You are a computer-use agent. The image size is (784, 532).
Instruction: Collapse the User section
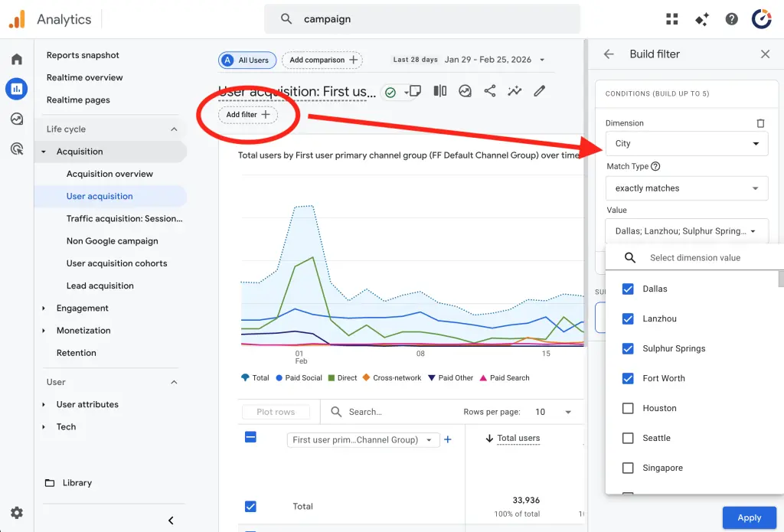pyautogui.click(x=174, y=382)
